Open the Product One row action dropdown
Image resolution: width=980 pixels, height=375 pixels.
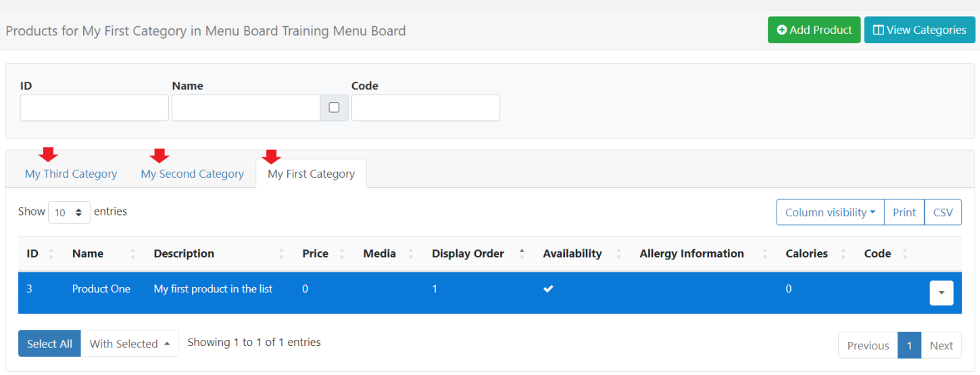tap(941, 293)
